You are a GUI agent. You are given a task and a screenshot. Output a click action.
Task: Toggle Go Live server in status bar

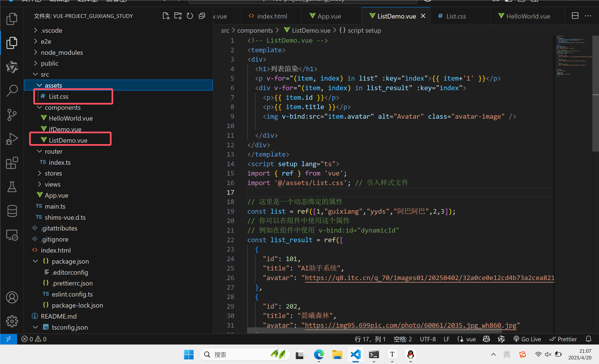pyautogui.click(x=527, y=339)
